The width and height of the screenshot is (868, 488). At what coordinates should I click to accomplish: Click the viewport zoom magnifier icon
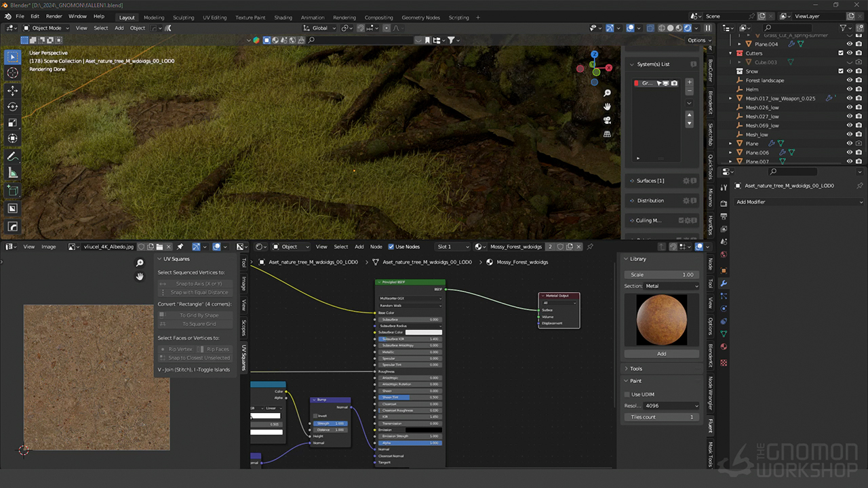[x=607, y=93]
